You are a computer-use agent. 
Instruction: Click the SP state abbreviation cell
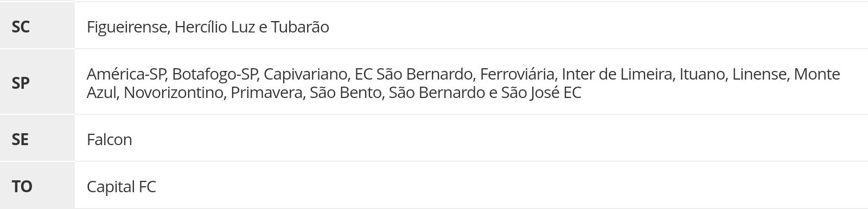[x=37, y=82]
